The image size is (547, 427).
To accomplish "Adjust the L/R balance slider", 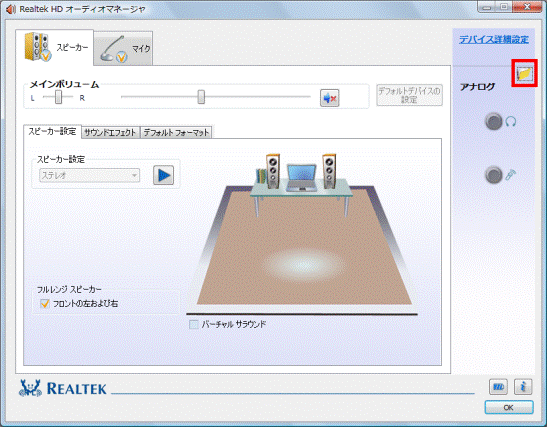I will (58, 97).
